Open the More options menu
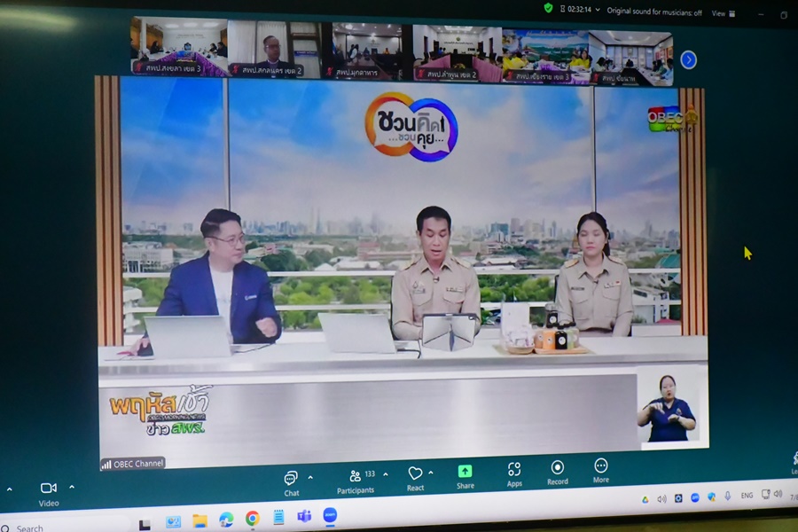This screenshot has width=798, height=532. pyautogui.click(x=600, y=469)
